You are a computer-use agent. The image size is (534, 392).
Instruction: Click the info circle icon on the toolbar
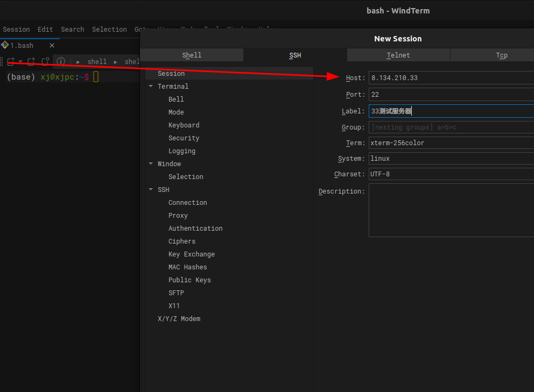pos(61,61)
